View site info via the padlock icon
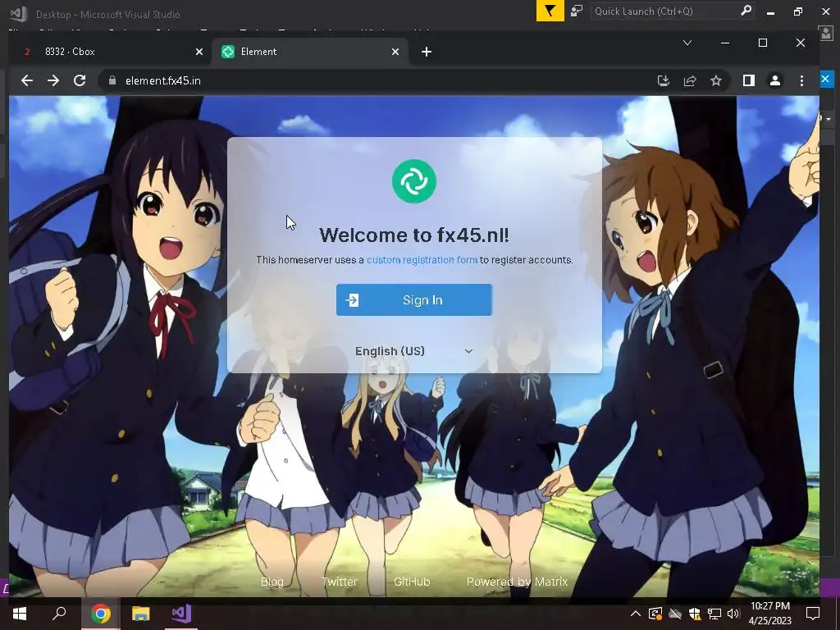Screen dimensions: 840x630 click(x=112, y=80)
